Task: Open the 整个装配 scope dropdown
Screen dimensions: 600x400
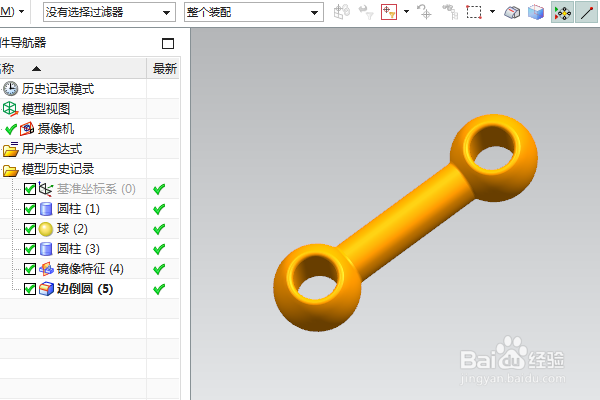Action: coord(254,12)
